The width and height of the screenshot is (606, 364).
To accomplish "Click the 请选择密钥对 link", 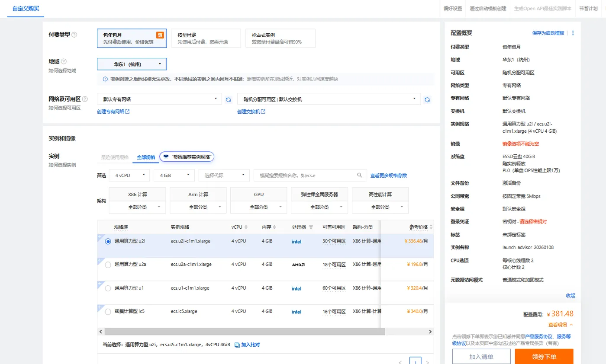I will click(533, 222).
